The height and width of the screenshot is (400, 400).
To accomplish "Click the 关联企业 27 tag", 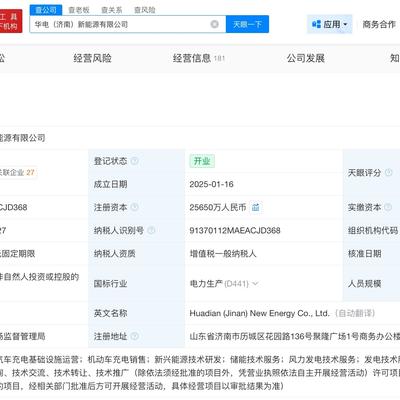I will [x=18, y=173].
